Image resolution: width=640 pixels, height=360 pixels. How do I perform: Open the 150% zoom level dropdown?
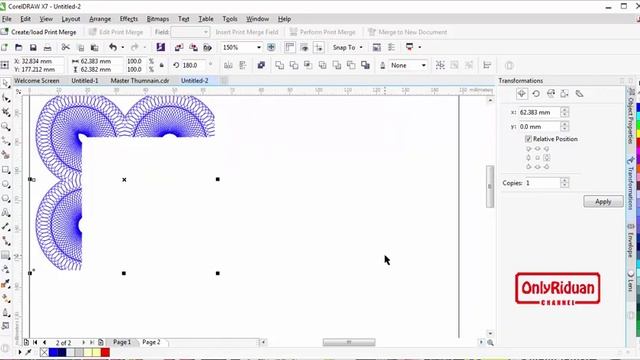(258, 47)
